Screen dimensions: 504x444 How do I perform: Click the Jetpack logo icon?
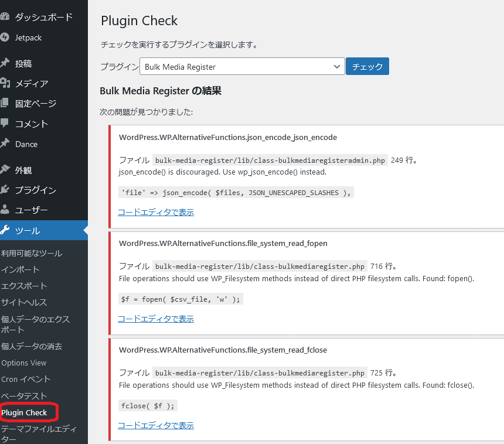[x=4, y=37]
